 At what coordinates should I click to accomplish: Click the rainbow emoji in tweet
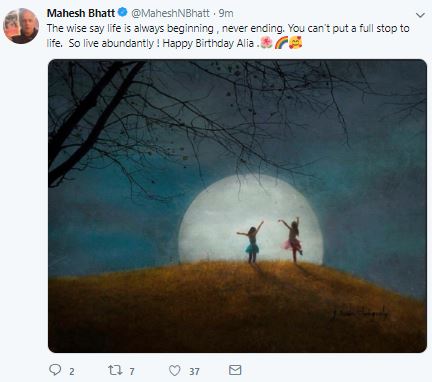pyautogui.click(x=281, y=43)
